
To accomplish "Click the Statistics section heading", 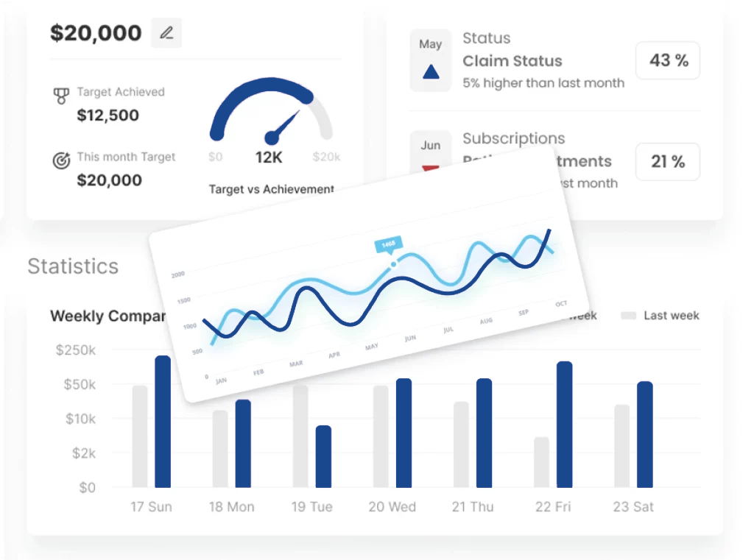I will click(x=73, y=266).
